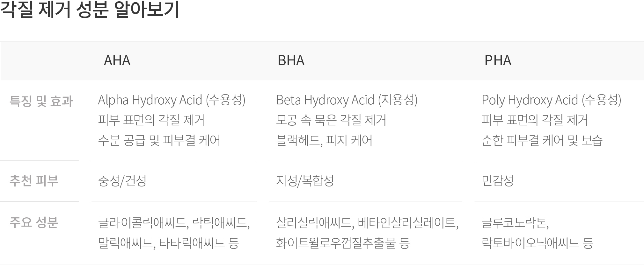The image size is (644, 267).
Task: Select the 민감성 skin type cell
Action: (498, 181)
